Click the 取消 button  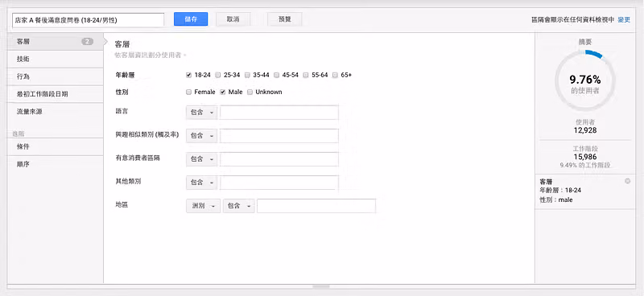[233, 18]
